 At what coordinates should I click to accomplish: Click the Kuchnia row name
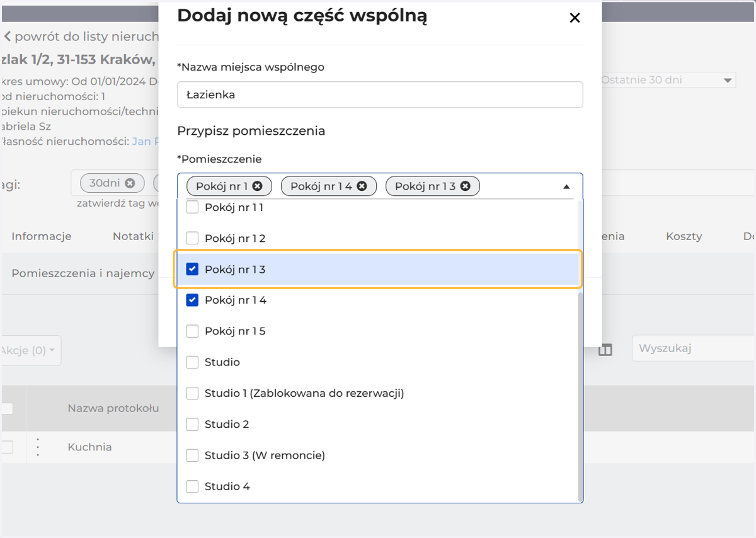[x=90, y=447]
